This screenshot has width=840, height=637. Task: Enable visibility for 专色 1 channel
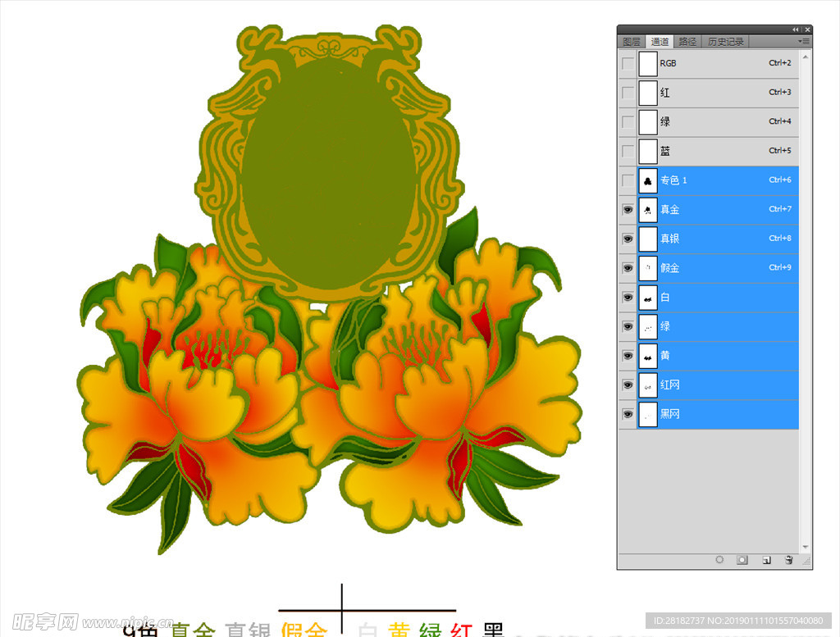coord(628,180)
